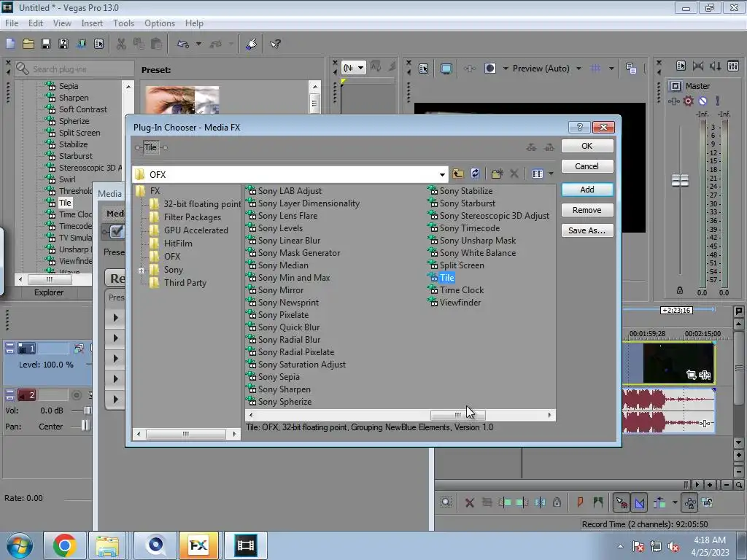747x560 pixels.
Task: Click the external monitor preview icon
Action: (446, 69)
